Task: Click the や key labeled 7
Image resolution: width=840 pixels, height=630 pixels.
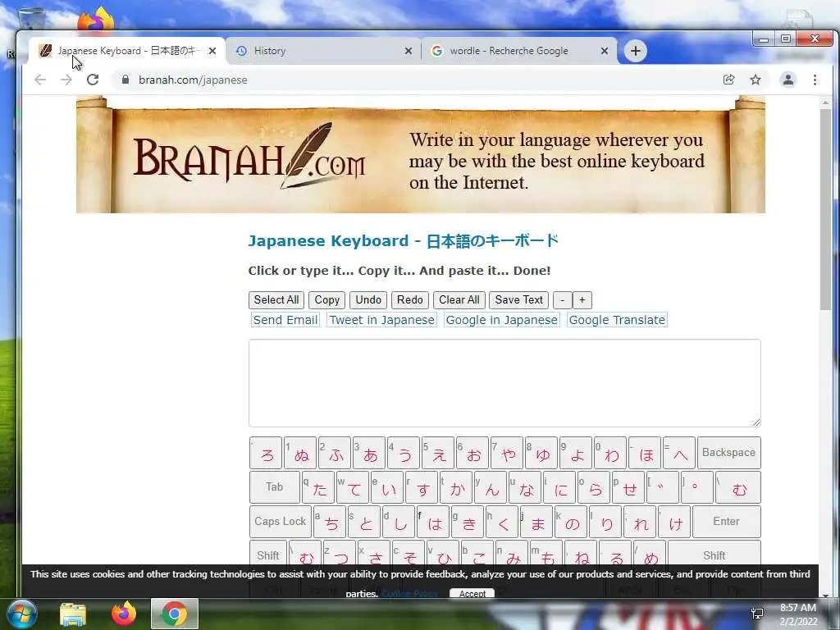Action: 507,453
